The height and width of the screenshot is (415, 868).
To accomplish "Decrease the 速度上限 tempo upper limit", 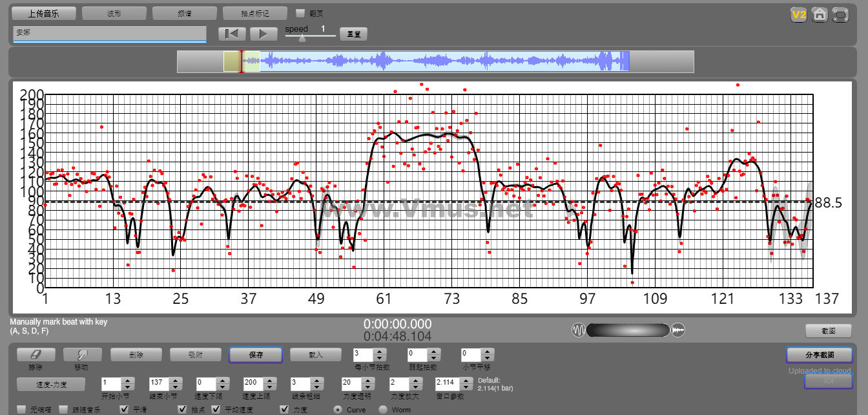I will click(x=271, y=386).
